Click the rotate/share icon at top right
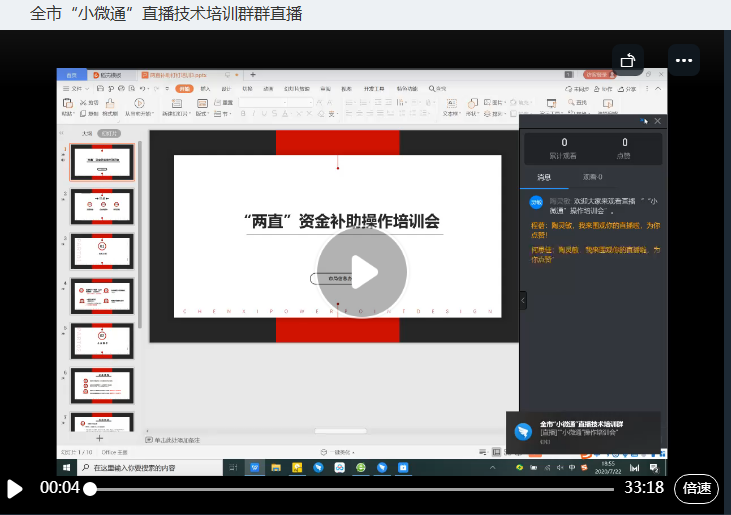The width and height of the screenshot is (731, 515). coord(628,60)
